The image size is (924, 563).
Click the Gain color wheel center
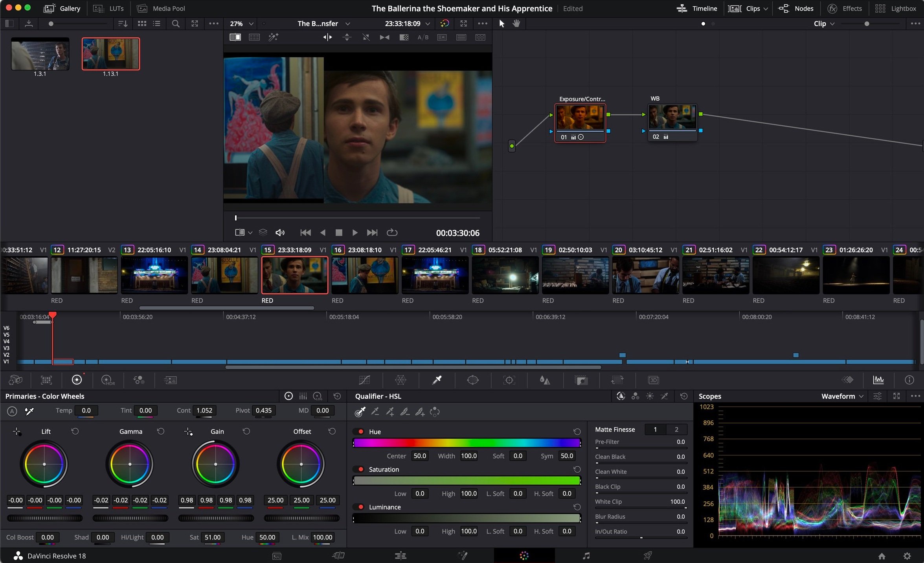[x=215, y=464]
